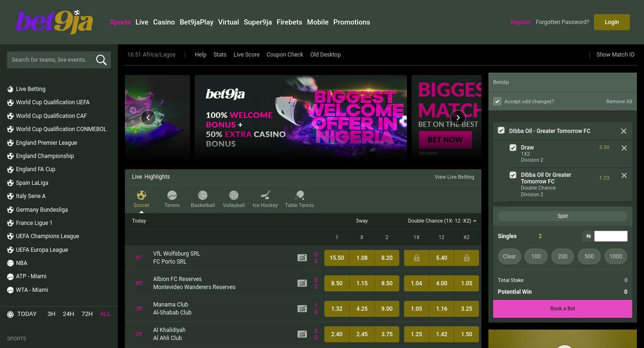Click the locked X2 odds for Wolfsburg
644x348 pixels.
[x=466, y=258]
